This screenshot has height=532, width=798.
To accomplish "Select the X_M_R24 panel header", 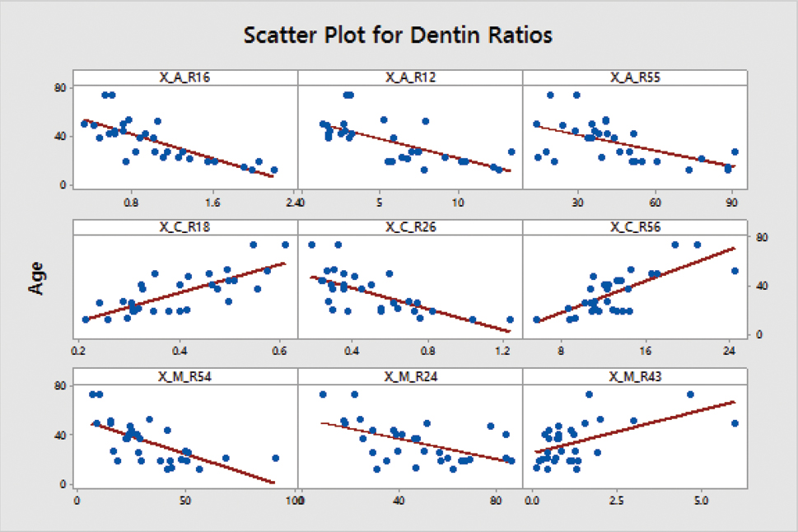I will pos(410,376).
